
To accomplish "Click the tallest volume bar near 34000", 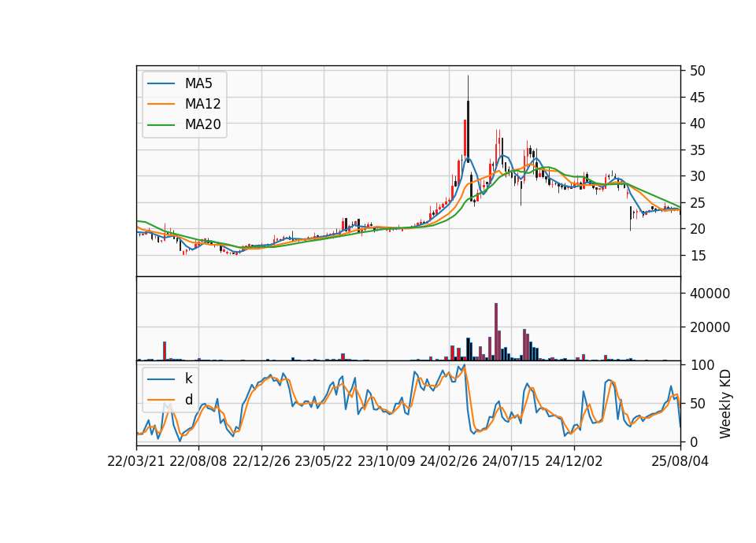I will pyautogui.click(x=495, y=331).
